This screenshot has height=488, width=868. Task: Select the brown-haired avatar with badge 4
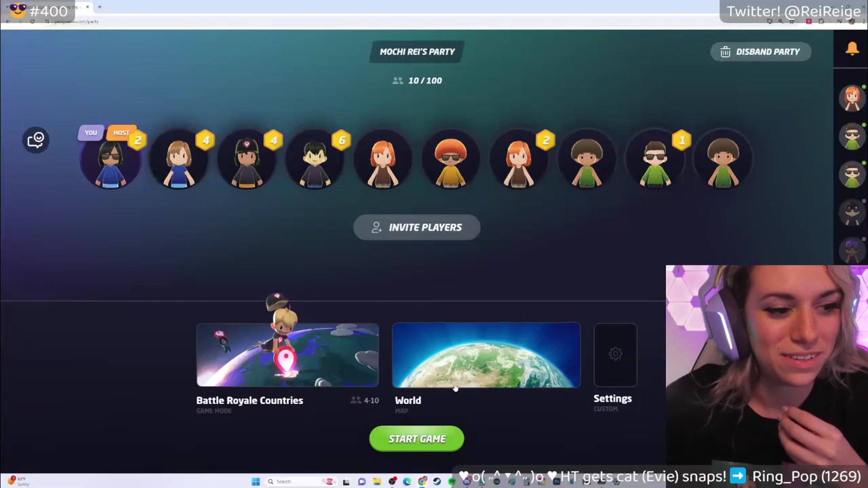tap(179, 159)
